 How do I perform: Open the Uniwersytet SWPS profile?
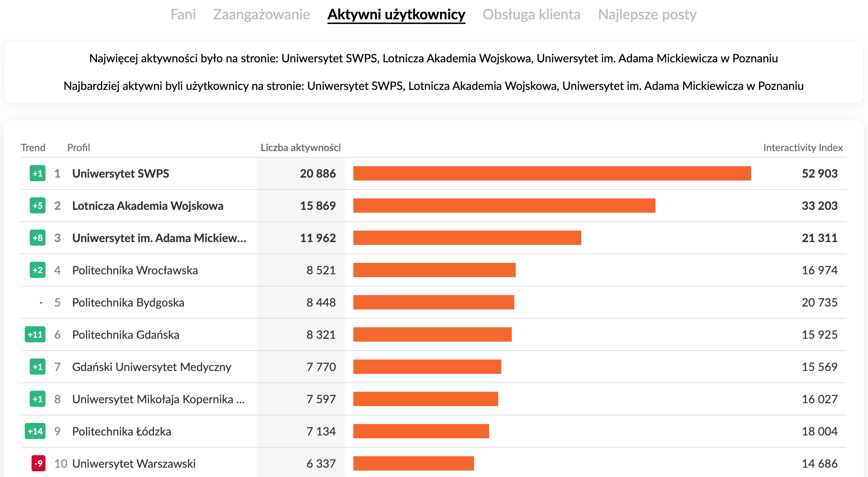point(120,173)
